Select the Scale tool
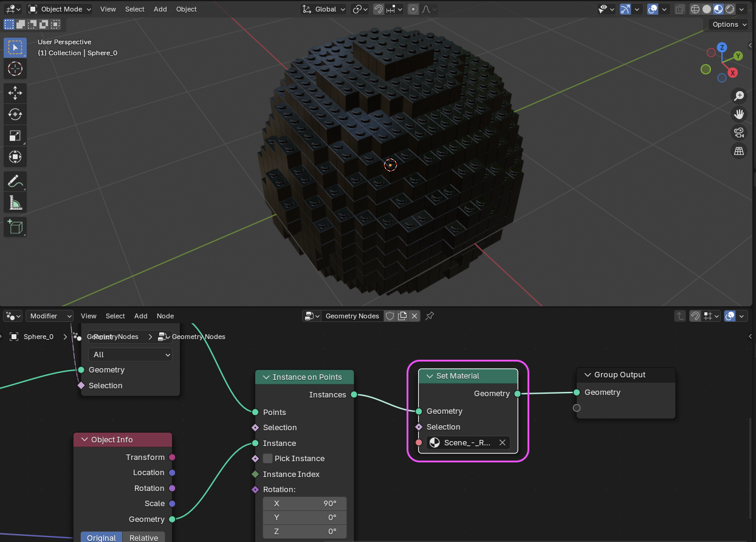This screenshot has width=756, height=542. pyautogui.click(x=15, y=135)
